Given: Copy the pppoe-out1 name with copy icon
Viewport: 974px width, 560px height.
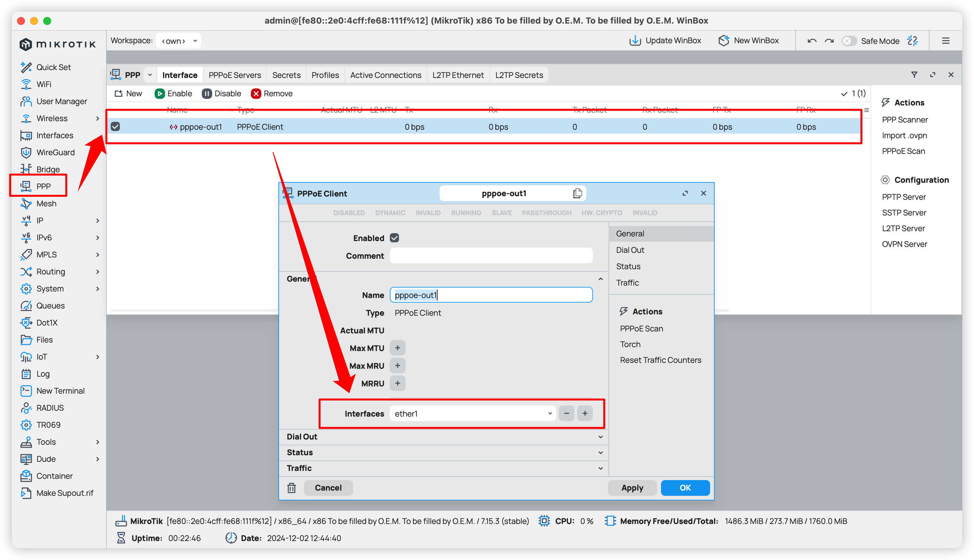Looking at the screenshot, I should point(577,193).
